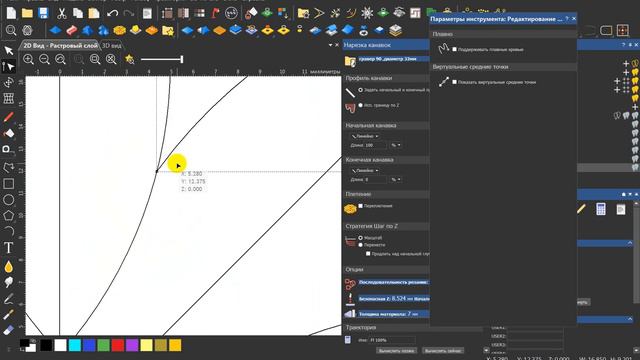Select the arrow Select tool in left toolbar

click(9, 51)
